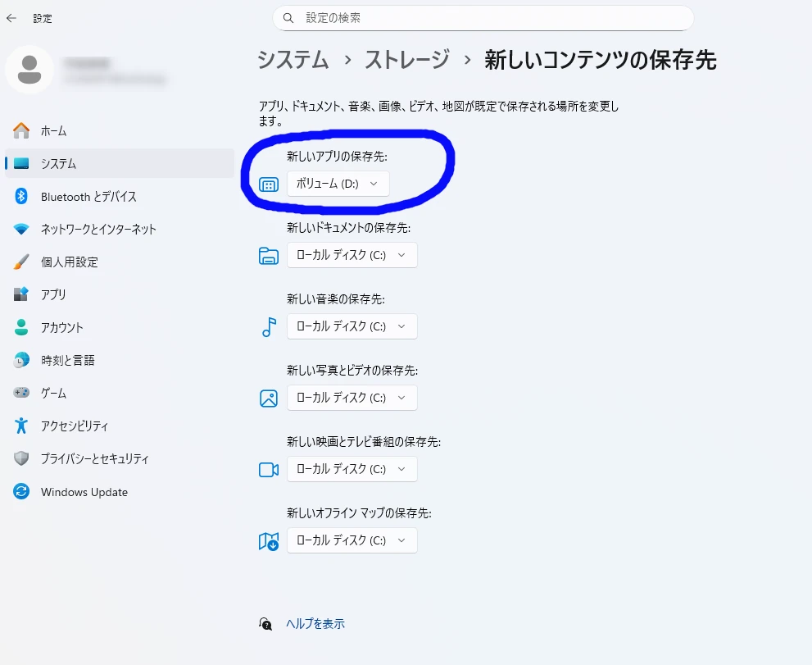812x665 pixels.
Task: Select the music note icon for new music
Action: pyautogui.click(x=268, y=326)
